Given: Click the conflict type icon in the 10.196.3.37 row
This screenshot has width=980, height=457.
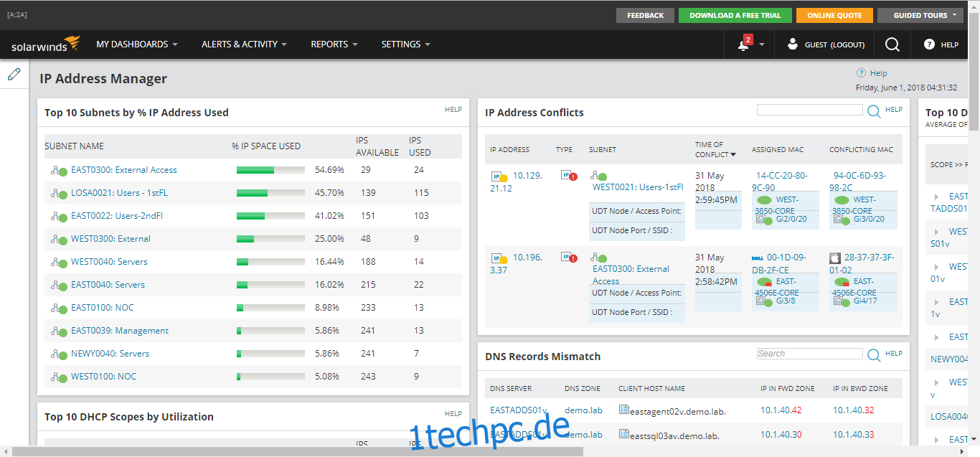Looking at the screenshot, I should (x=569, y=258).
